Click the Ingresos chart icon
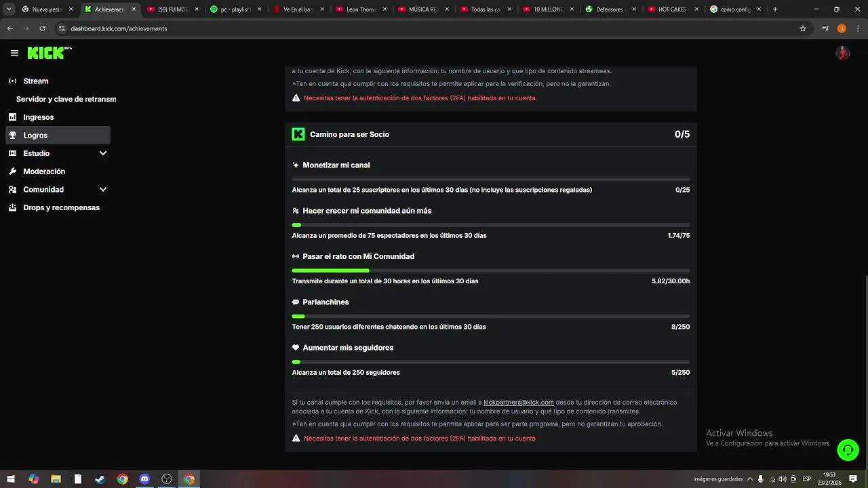Viewport: 868px width, 488px height. point(12,117)
